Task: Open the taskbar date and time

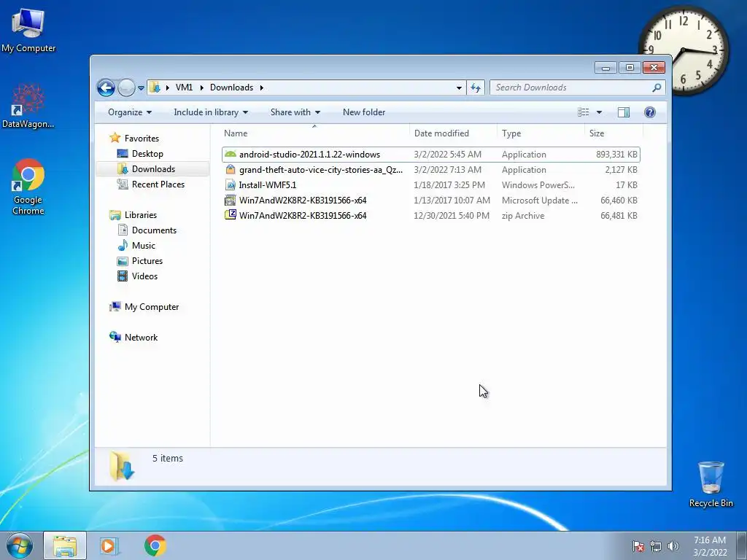Action: pyautogui.click(x=710, y=546)
